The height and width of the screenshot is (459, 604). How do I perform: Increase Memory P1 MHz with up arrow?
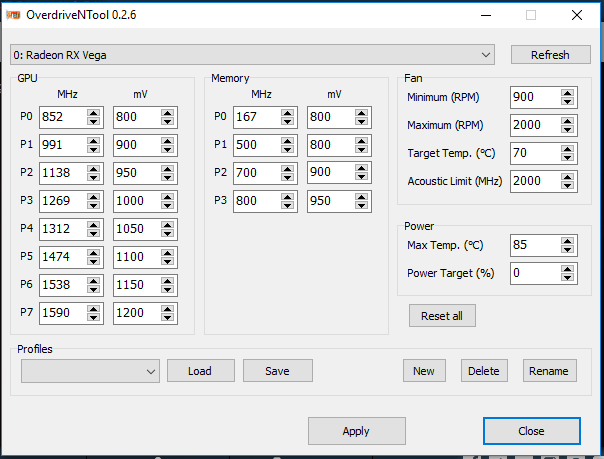pos(288,141)
